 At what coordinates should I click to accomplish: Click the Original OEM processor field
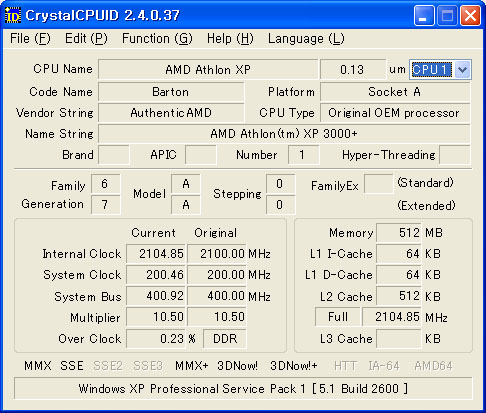[395, 113]
